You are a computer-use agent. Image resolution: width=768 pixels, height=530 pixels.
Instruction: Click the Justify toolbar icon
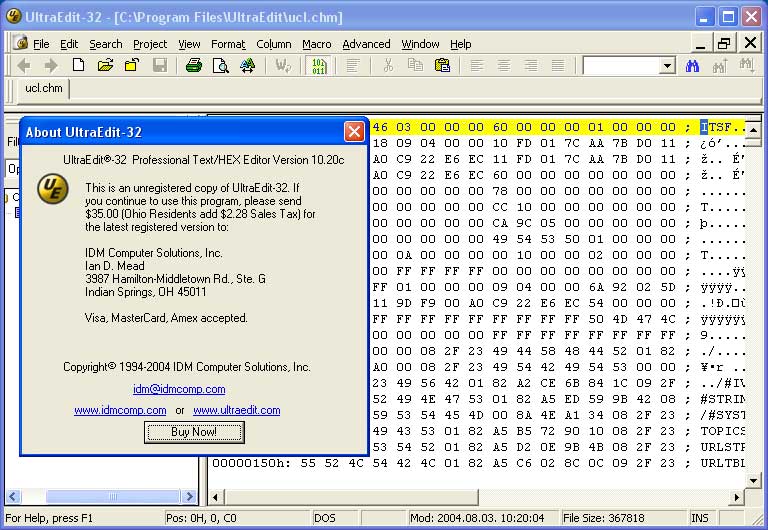tap(558, 65)
